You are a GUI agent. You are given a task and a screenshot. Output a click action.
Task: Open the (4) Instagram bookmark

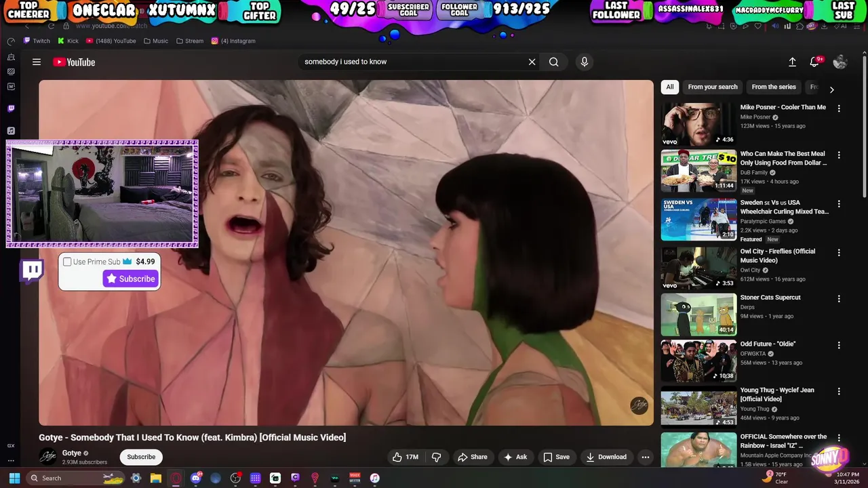click(233, 41)
